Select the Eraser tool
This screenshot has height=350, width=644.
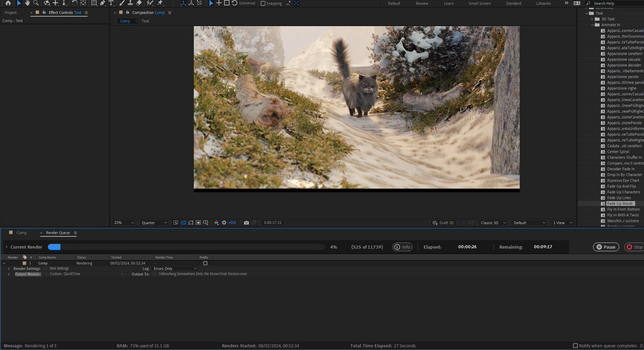pos(139,3)
